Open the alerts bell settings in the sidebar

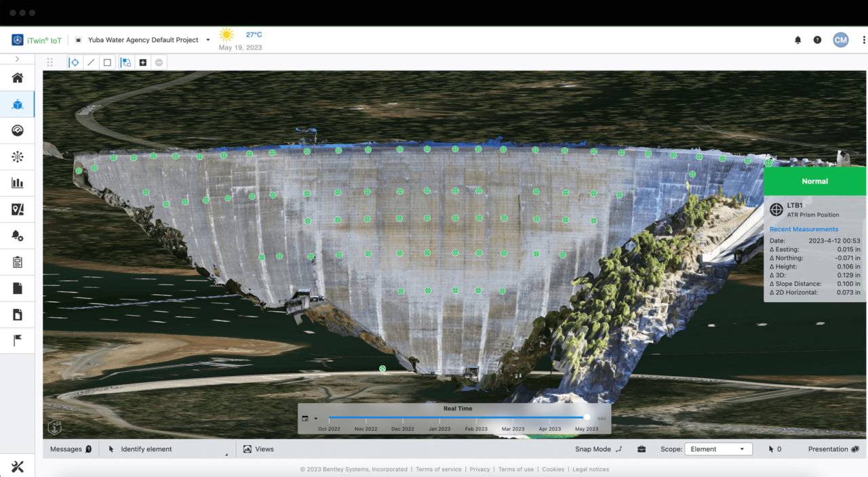click(18, 235)
